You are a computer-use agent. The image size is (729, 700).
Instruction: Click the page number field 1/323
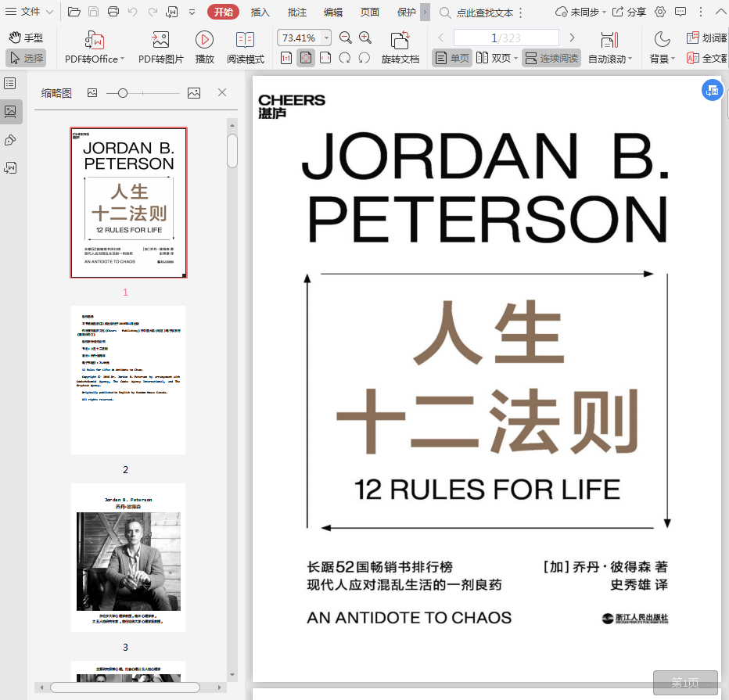506,38
